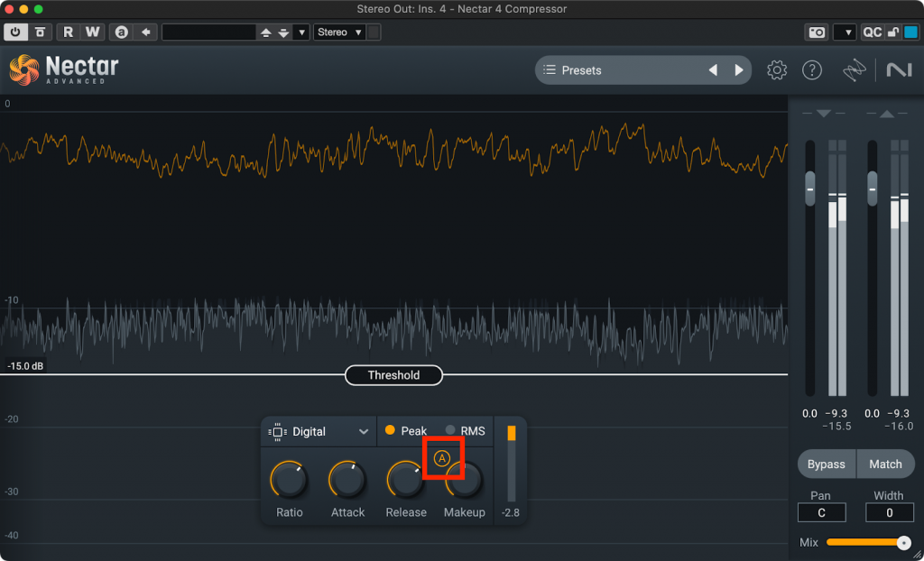Open the help question mark icon
Image resolution: width=924 pixels, height=561 pixels.
(x=812, y=70)
